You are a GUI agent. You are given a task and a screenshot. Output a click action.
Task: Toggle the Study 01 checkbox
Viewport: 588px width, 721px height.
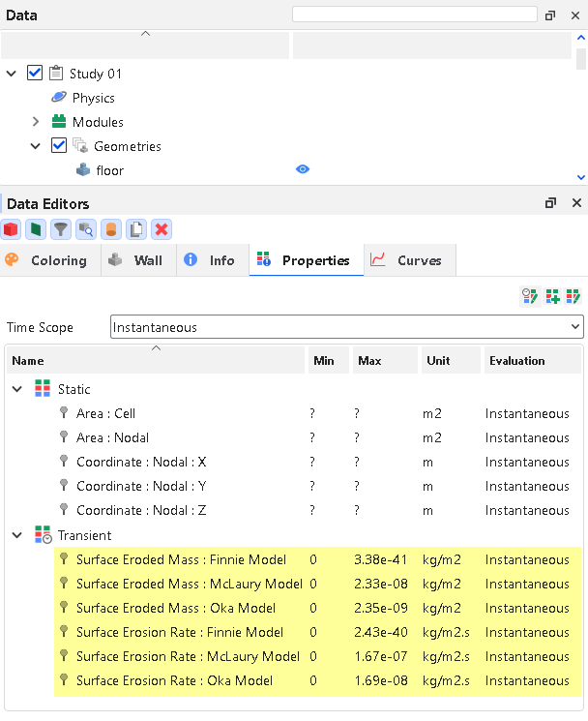coord(36,74)
